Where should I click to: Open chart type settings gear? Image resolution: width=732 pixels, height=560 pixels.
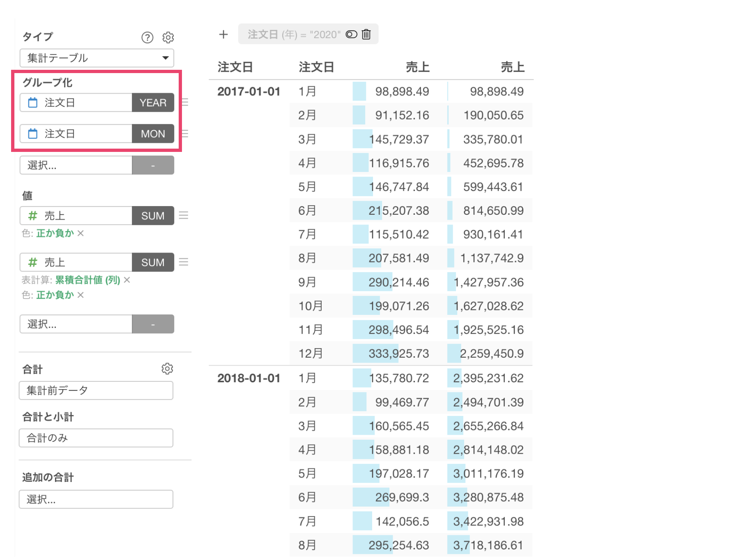(x=168, y=37)
